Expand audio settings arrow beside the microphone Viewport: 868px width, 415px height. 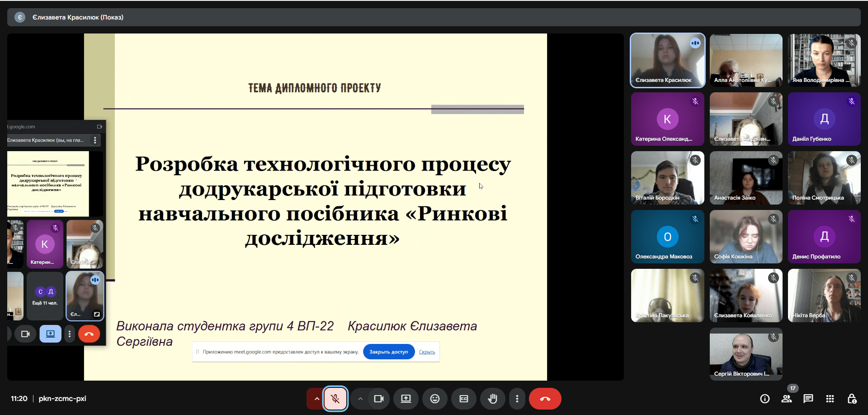click(x=316, y=399)
